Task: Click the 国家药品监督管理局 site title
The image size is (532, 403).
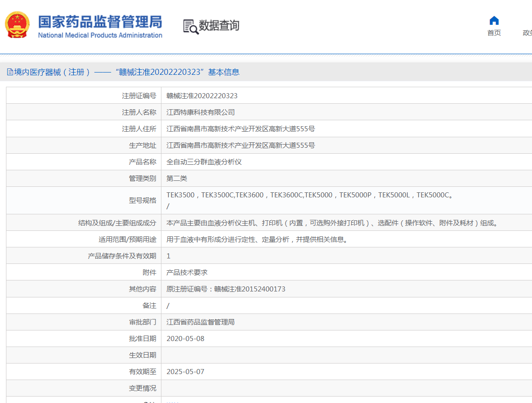Action: click(x=100, y=22)
